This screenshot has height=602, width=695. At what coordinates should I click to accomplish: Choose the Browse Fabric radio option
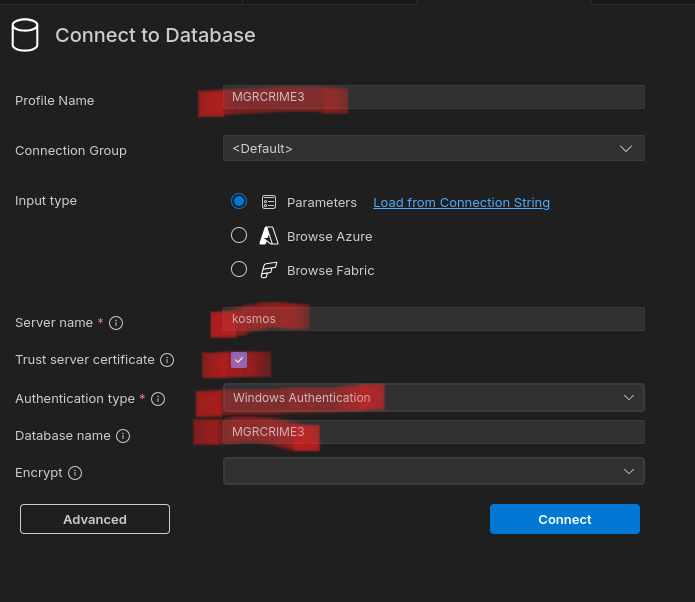[239, 269]
